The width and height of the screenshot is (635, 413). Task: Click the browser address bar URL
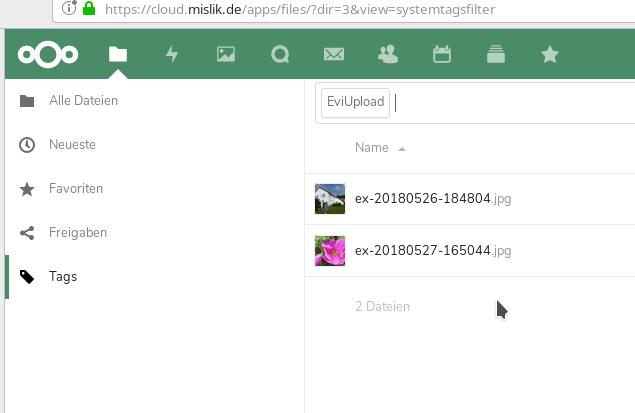pyautogui.click(x=300, y=9)
